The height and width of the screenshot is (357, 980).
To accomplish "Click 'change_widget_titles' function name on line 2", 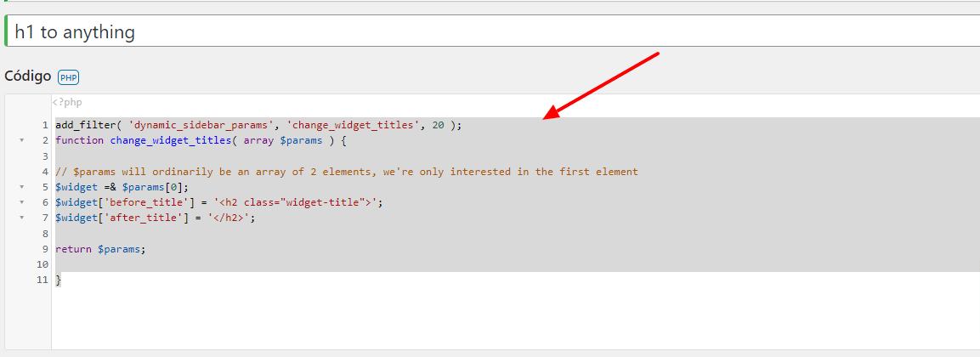I will coord(171,140).
